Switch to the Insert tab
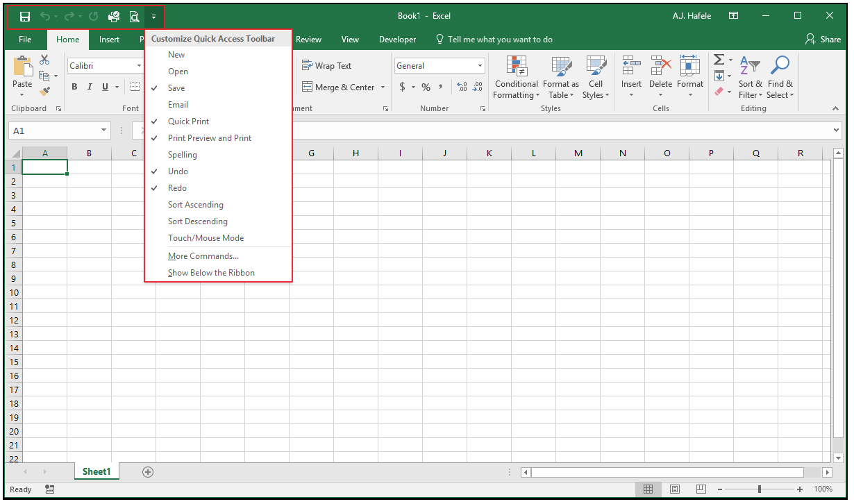Viewport: 854px width, 504px height. 109,40
